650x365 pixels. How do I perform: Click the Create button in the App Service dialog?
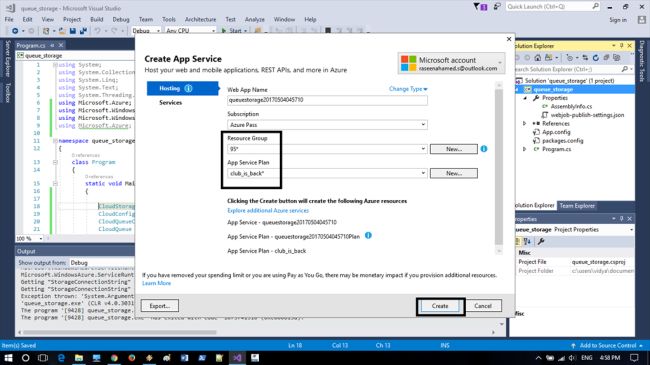click(440, 306)
